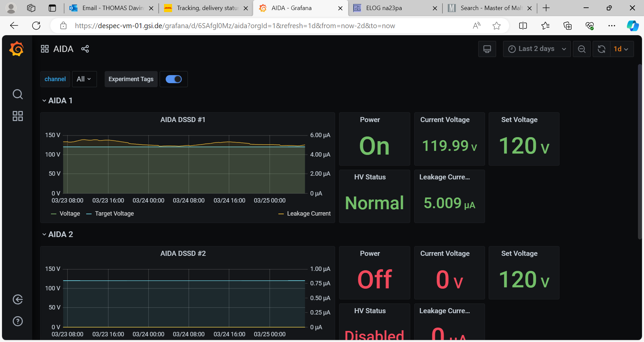Screen dimensions: 644x342
Task: Toggle the Experiment Tags switch
Action: point(174,79)
